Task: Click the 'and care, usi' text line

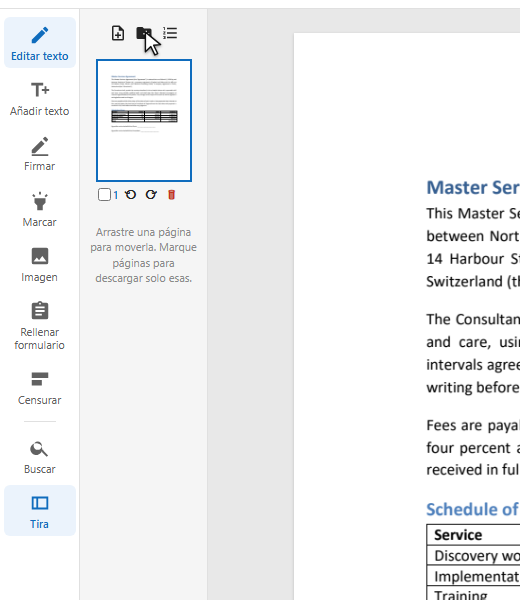Action: click(x=473, y=342)
